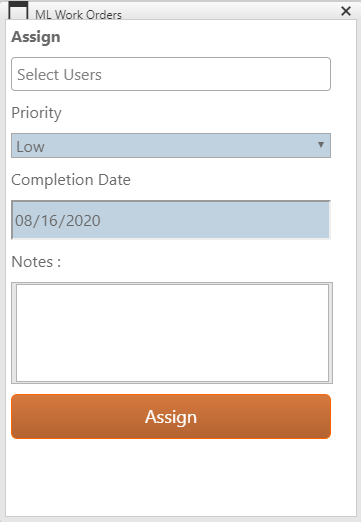Click the Select Users placeholder text
This screenshot has width=361, height=522.
(59, 75)
